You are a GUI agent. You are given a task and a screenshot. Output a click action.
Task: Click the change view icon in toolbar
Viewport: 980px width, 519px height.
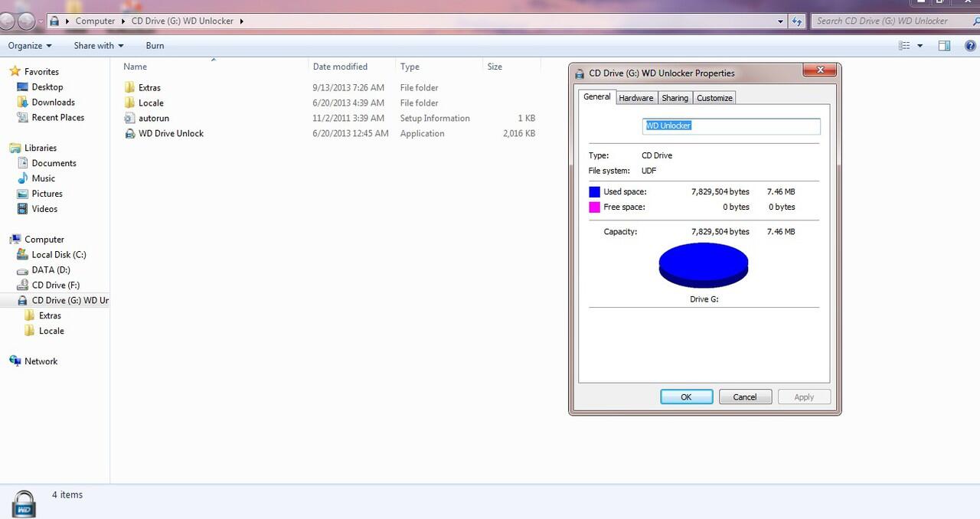[x=905, y=46]
